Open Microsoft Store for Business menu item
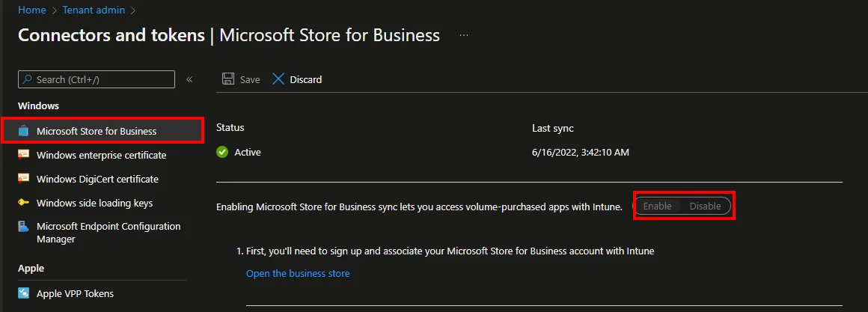Screen dimensions: 868x312 coord(103,131)
